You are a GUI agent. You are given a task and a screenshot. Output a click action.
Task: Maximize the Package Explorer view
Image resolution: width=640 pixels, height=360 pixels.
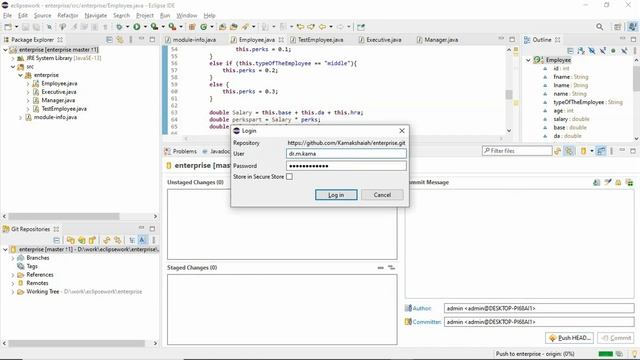click(x=152, y=40)
